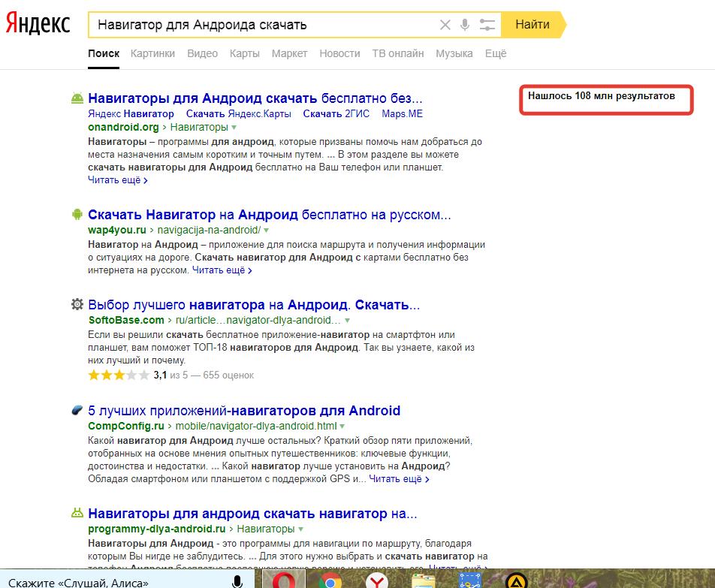The height and width of the screenshot is (588, 715).
Task: Click Читать ещё in wap4you.ru snippet
Action: coord(222,270)
